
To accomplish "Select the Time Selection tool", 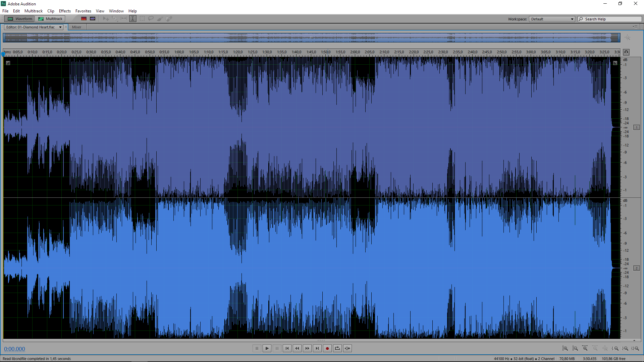I will (x=133, y=19).
